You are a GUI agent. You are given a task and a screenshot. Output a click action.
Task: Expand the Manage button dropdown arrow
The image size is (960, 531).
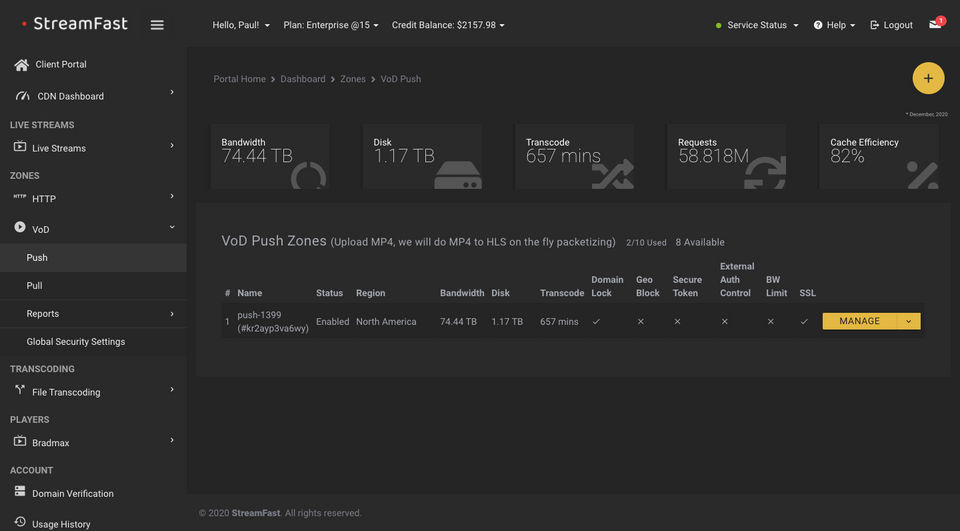point(909,321)
